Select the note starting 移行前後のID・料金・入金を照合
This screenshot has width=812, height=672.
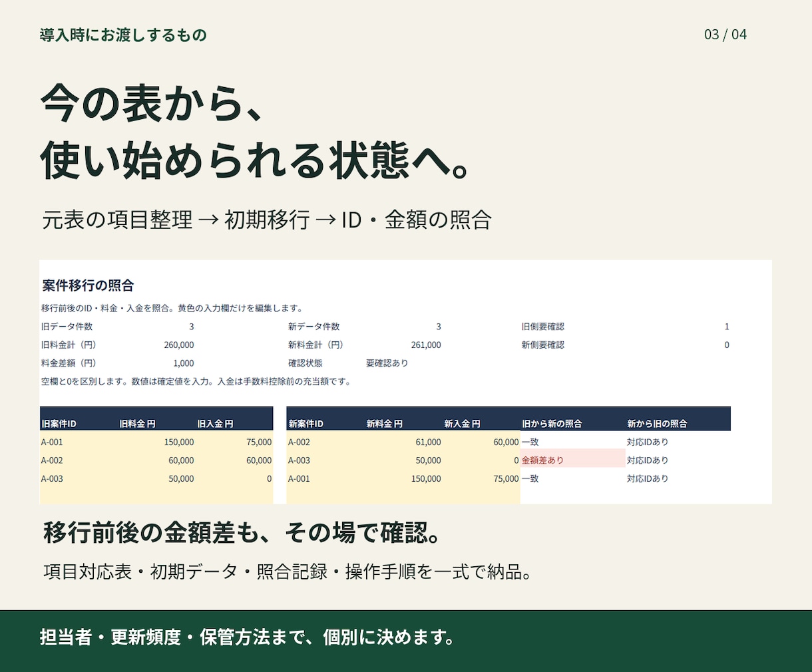(172, 309)
